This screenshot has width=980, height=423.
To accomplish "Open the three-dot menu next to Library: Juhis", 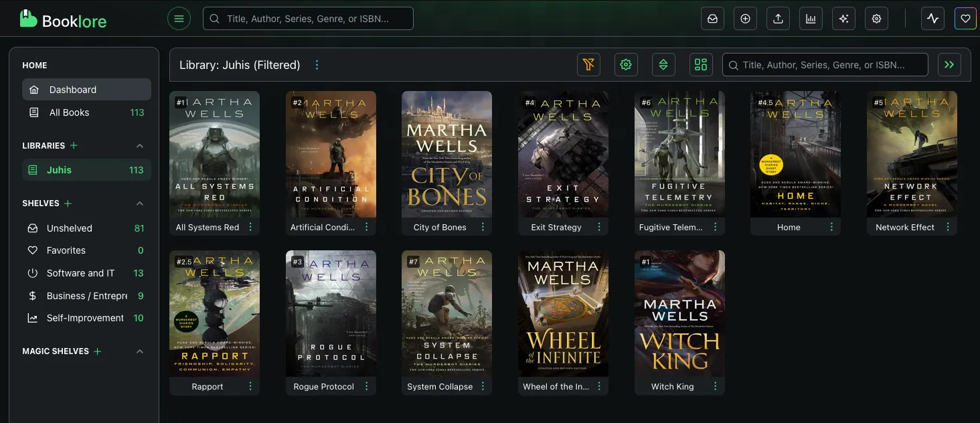I will [317, 64].
